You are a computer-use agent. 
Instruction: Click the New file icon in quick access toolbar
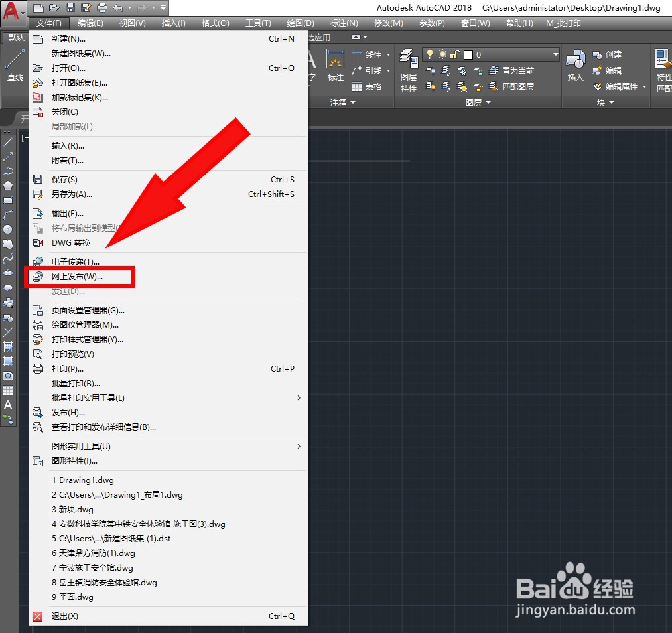point(38,8)
